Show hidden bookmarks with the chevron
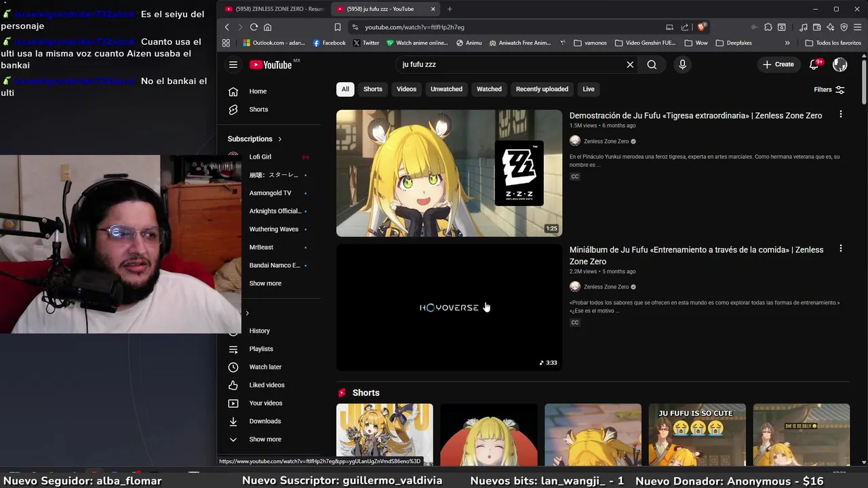 787,43
